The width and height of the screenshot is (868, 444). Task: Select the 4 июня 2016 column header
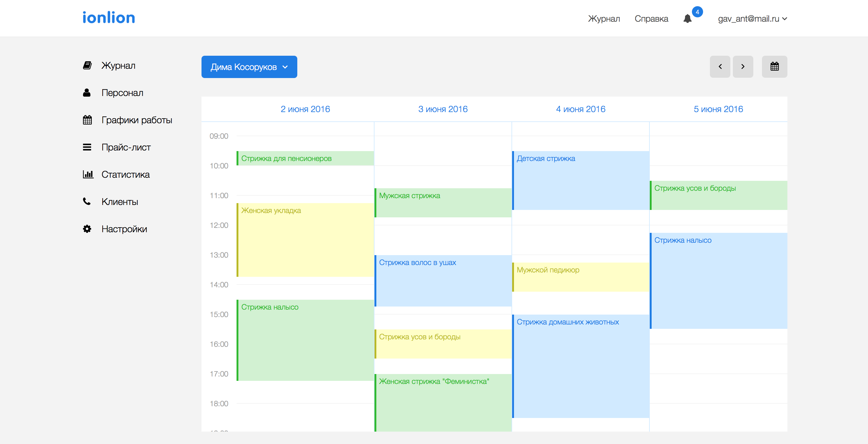point(580,109)
